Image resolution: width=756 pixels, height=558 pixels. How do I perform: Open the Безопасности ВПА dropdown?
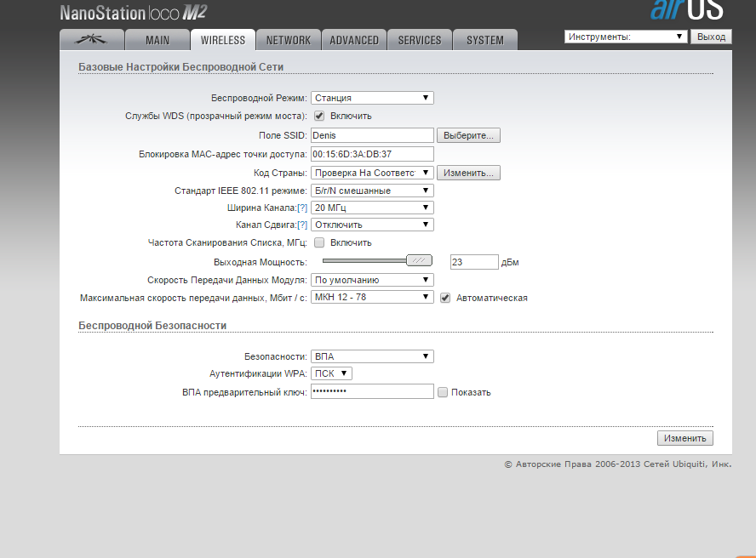click(x=372, y=356)
